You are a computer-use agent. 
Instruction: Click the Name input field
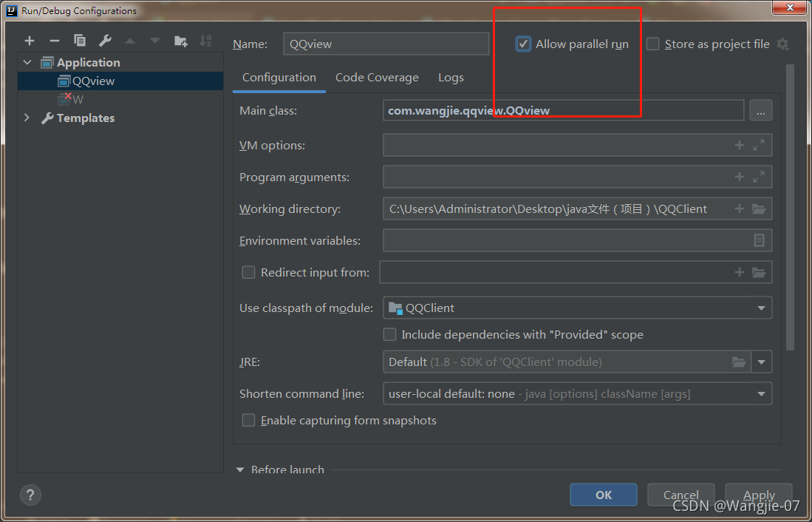[x=386, y=44]
